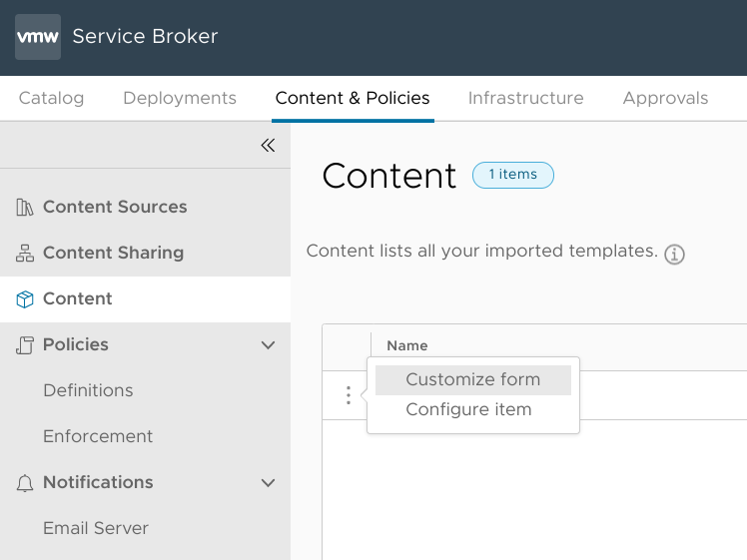Click the Policies scroll icon
Screen dimensions: 747x560
tap(25, 345)
